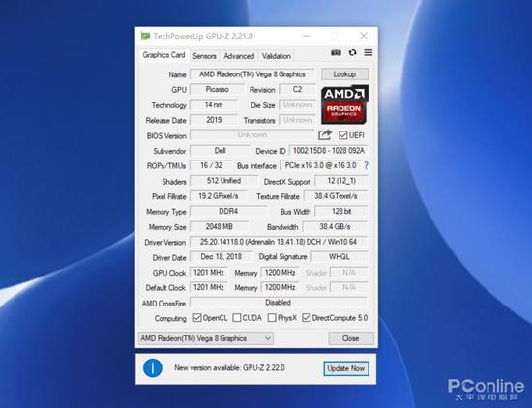The width and height of the screenshot is (532, 408).
Task: Click the Digital Signature field WHQL
Action: (340, 257)
